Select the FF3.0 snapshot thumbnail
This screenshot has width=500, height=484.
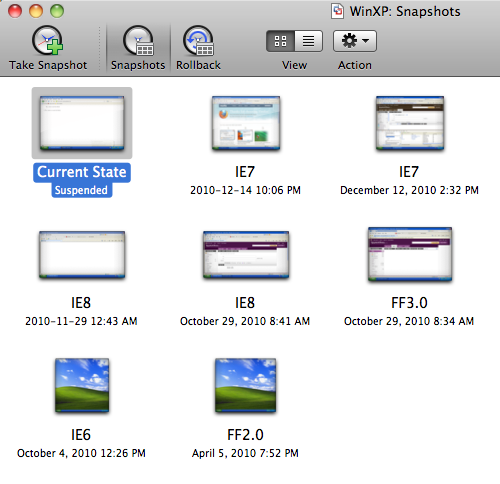coord(410,254)
